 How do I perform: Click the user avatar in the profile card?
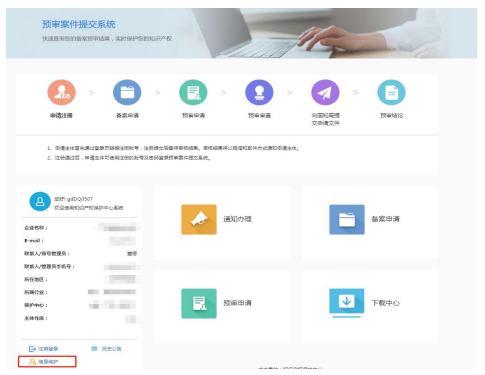40,201
